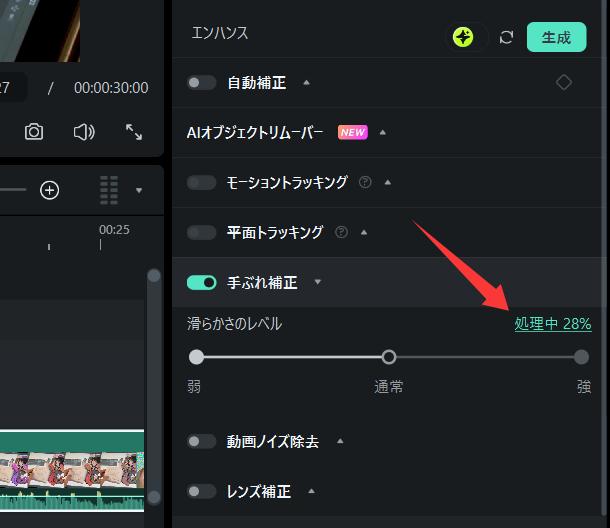
Task: Click the timeline track layout grid icon
Action: point(109,190)
